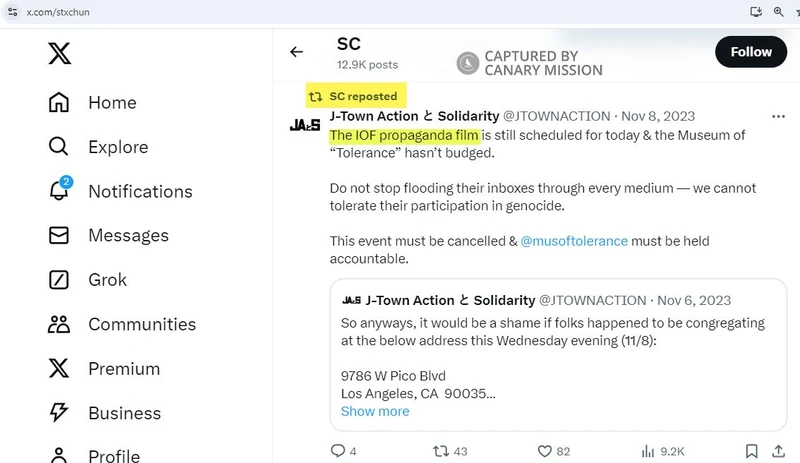Image resolution: width=800 pixels, height=463 pixels.
Task: Click the JA&S avatar thumbnail
Action: coord(304,125)
